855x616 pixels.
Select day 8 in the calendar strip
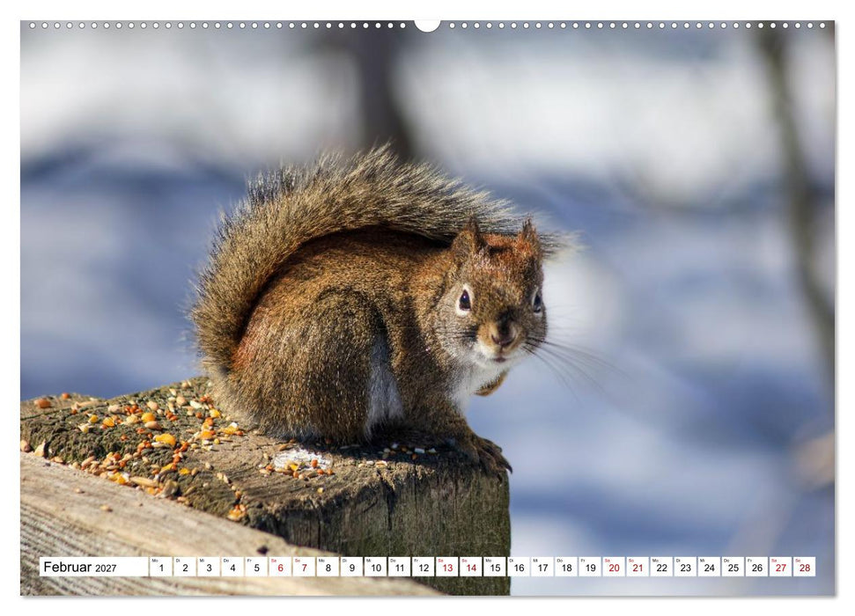click(x=328, y=567)
